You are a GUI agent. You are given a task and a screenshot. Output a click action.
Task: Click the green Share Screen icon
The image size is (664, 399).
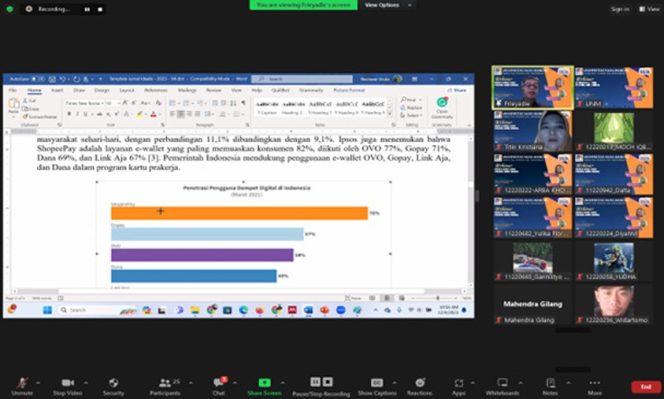[264, 383]
